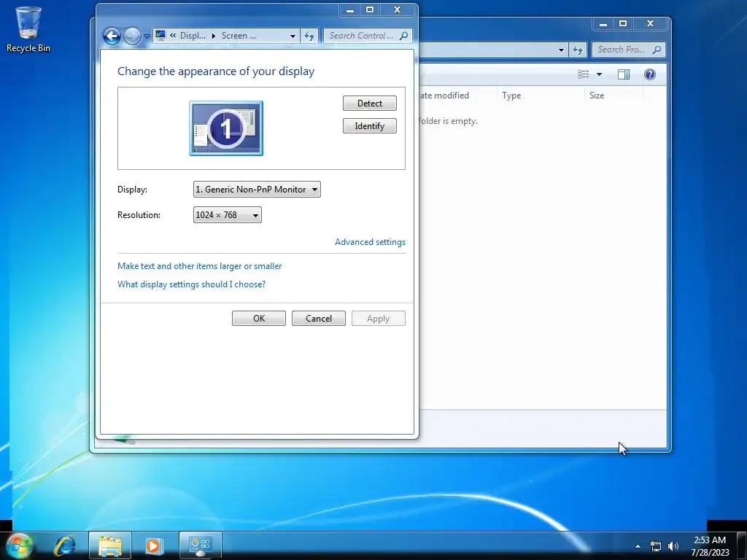Screen dimensions: 747x560
Task: Click control panel icon in address bar
Action: [160, 35]
